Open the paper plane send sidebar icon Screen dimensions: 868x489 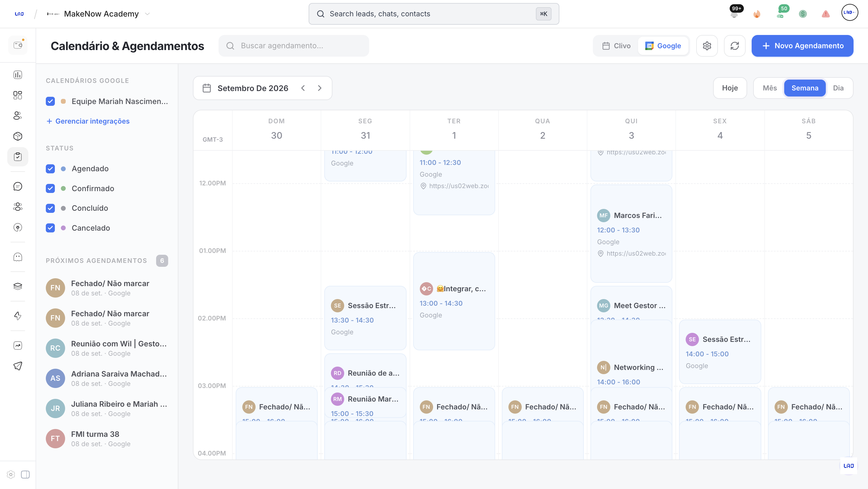18,366
